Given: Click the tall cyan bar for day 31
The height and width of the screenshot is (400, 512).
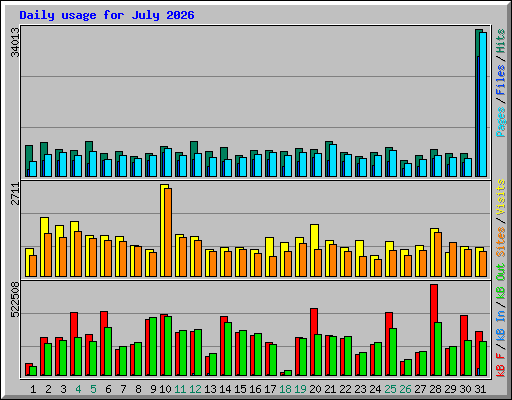Looking at the screenshot, I should pos(483,104).
